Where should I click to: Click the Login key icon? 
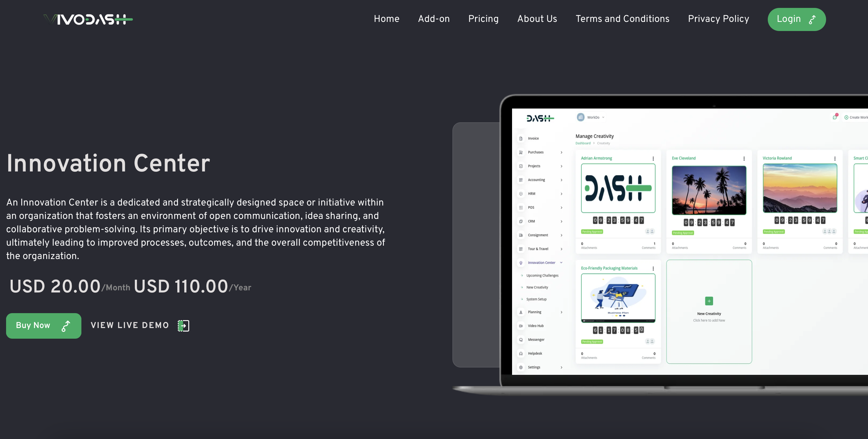pyautogui.click(x=812, y=19)
